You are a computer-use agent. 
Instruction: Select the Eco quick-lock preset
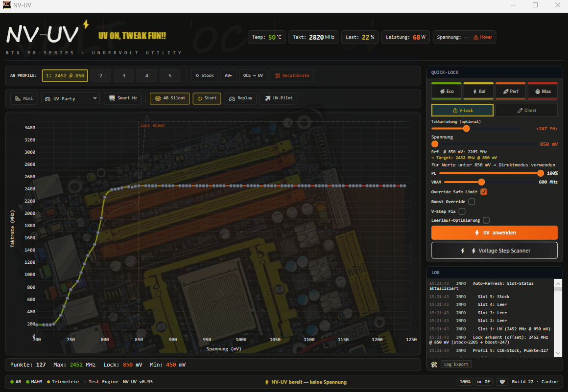click(447, 91)
